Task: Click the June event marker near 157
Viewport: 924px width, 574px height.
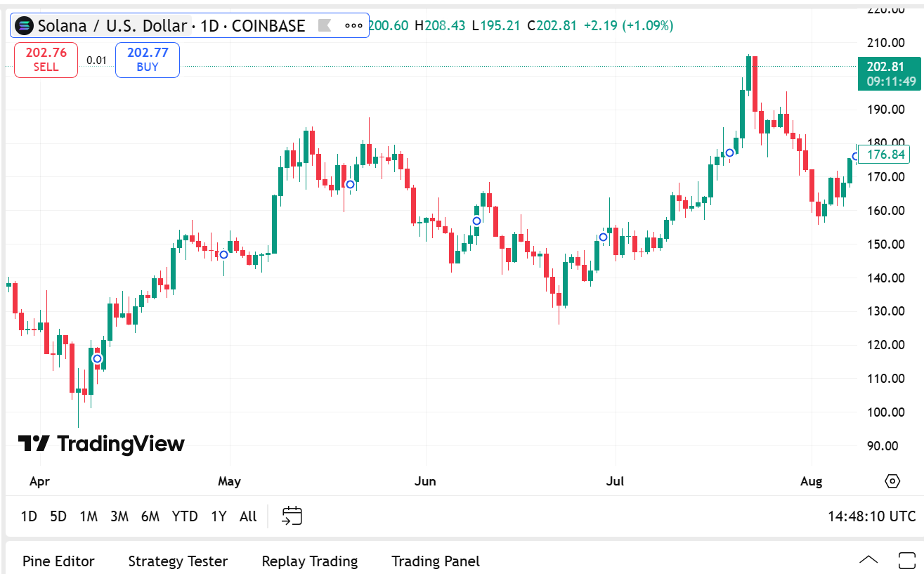Action: click(x=476, y=221)
